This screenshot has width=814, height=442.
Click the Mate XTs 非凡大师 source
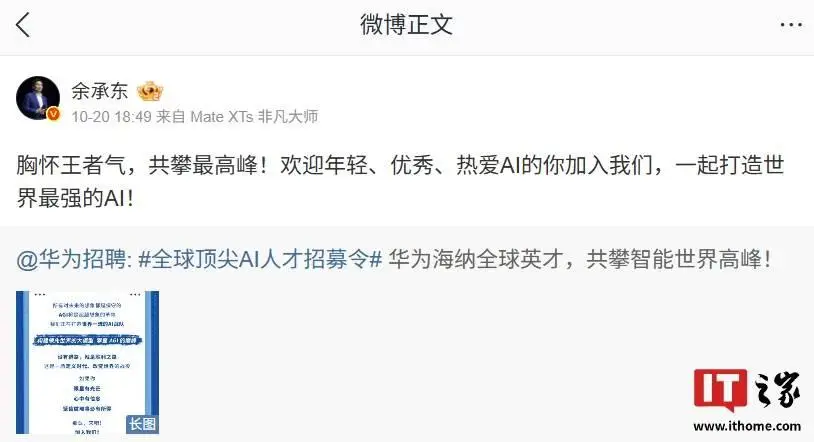click(254, 116)
